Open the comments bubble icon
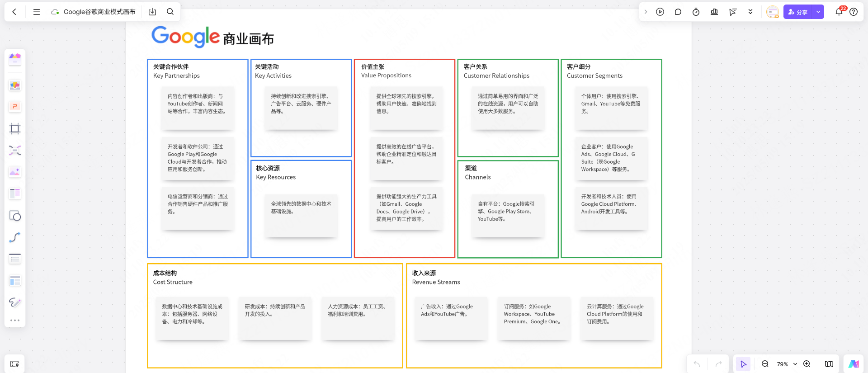The height and width of the screenshot is (373, 868). [x=678, y=12]
